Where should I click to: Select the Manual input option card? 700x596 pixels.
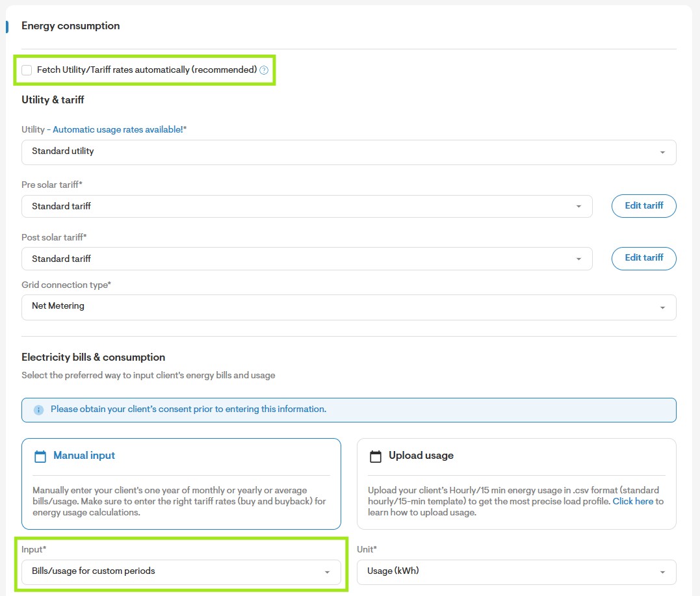tap(181, 484)
